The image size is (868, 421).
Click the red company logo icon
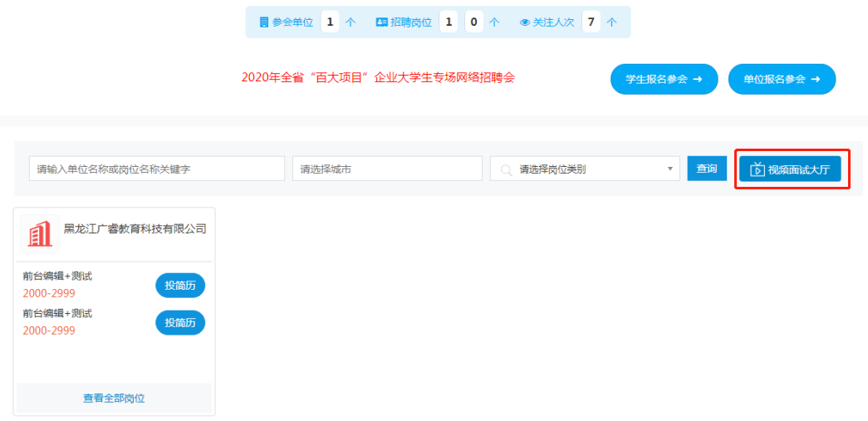(40, 235)
